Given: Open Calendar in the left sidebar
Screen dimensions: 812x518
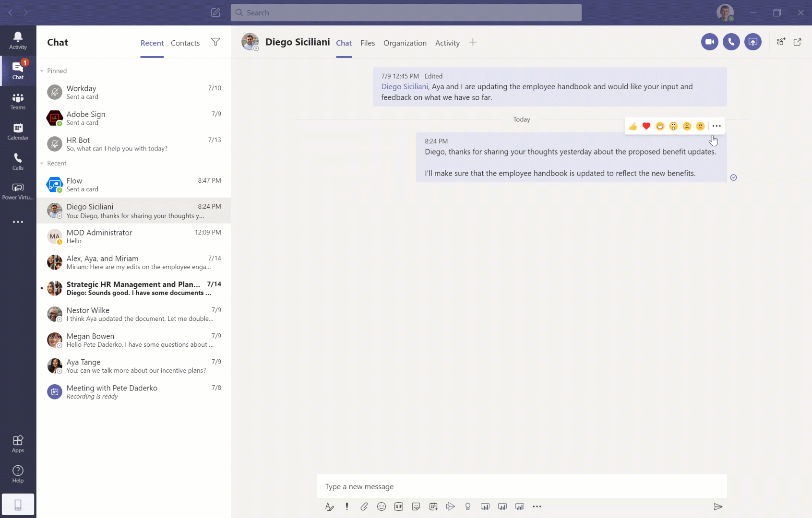Looking at the screenshot, I should (x=18, y=131).
